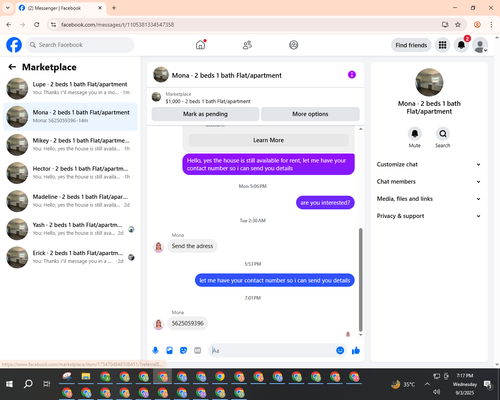Expand Media, files and links section
This screenshot has width=500, height=400.
pos(429,199)
